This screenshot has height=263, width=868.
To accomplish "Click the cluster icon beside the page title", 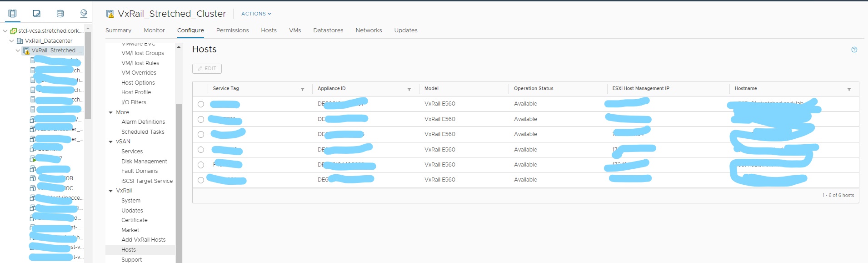I will (x=110, y=14).
